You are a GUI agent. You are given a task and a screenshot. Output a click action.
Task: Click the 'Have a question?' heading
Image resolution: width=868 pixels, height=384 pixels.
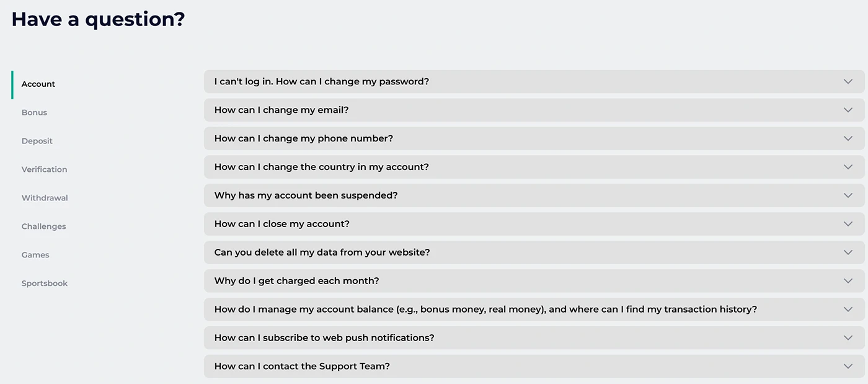click(97, 19)
